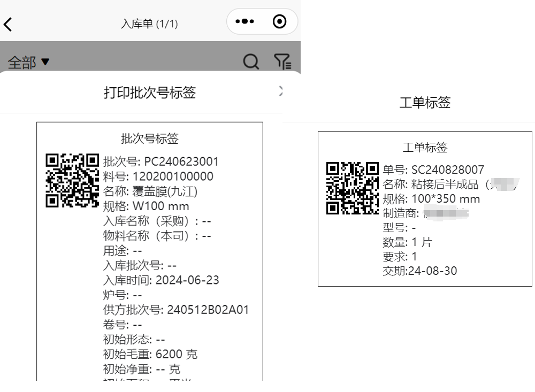Open the 全部 filter dropdown

(x=27, y=62)
